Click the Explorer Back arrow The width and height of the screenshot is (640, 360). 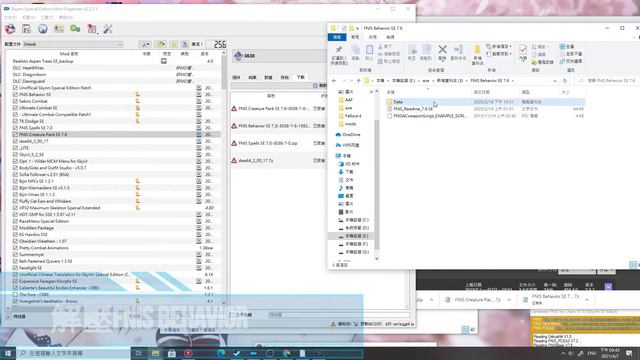pyautogui.click(x=334, y=81)
